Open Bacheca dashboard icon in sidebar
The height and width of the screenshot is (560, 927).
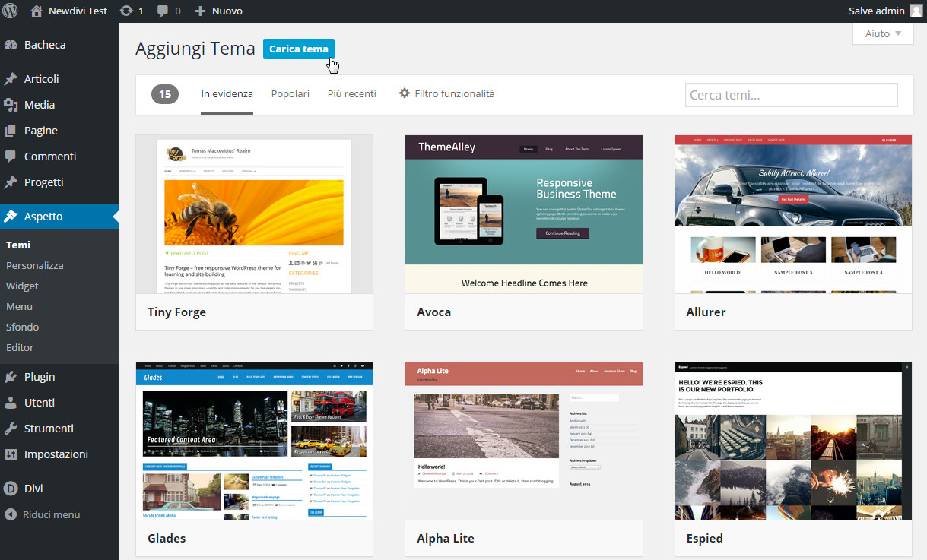(11, 45)
